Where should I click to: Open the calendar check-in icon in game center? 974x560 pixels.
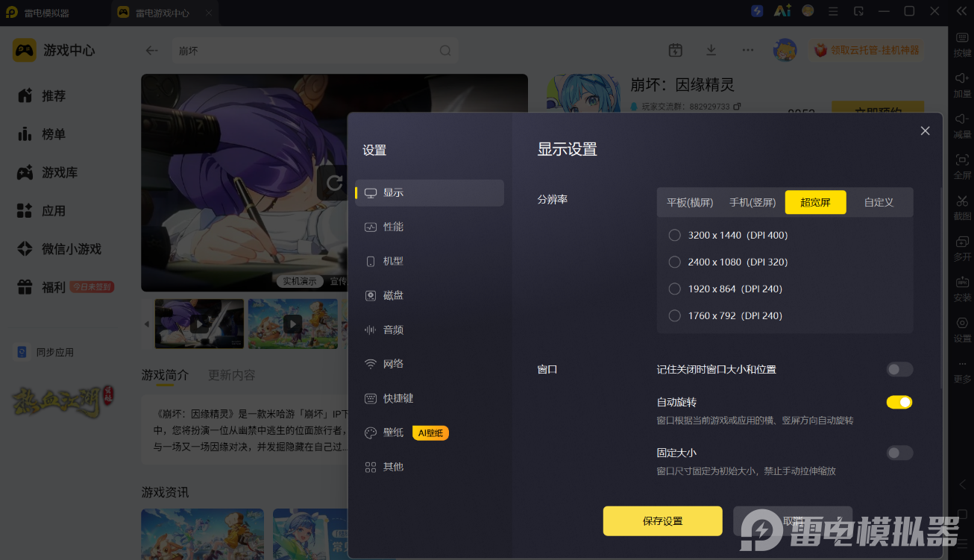(676, 50)
